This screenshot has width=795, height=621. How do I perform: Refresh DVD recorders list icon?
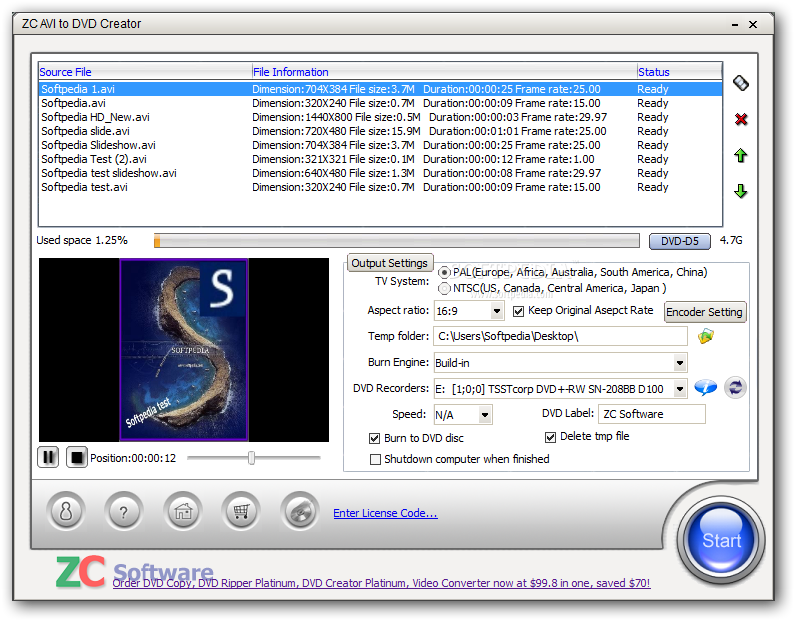point(735,388)
